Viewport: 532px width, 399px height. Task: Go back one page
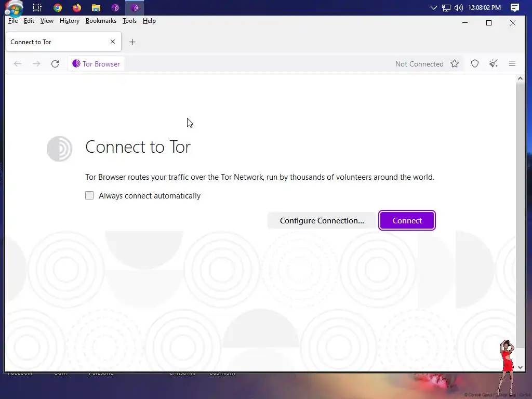[18, 64]
